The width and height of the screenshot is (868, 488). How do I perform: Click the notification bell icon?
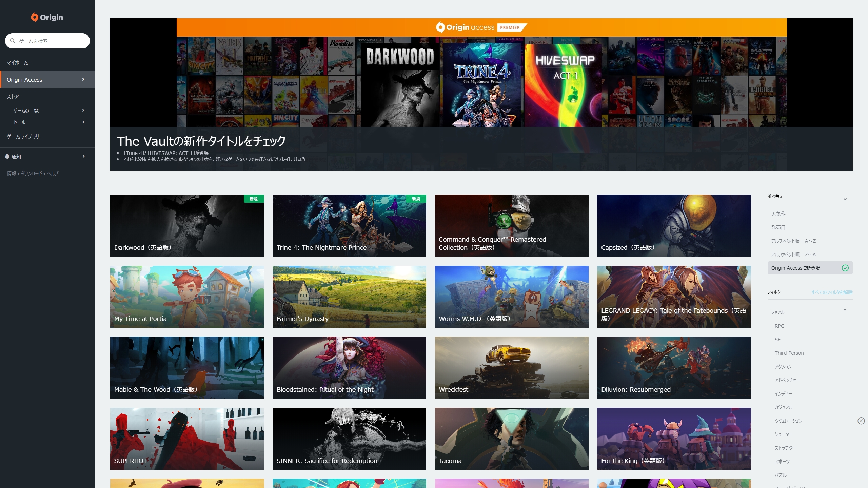7,156
